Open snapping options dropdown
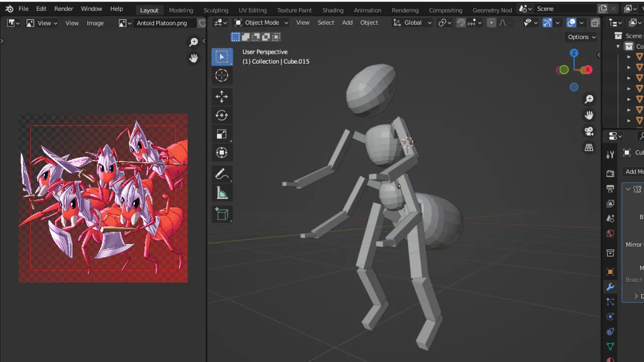 (475, 23)
